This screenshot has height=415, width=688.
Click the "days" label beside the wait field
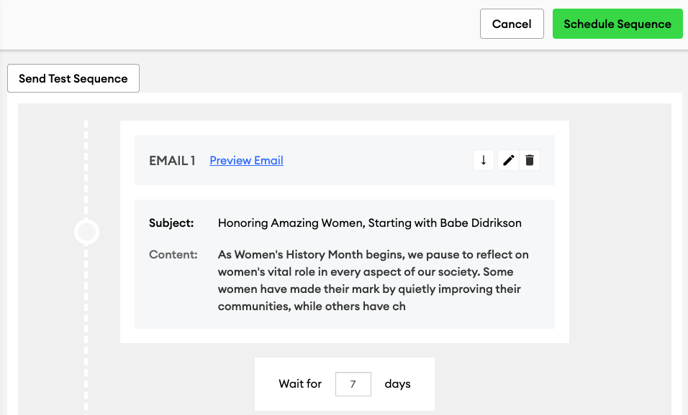coord(398,384)
